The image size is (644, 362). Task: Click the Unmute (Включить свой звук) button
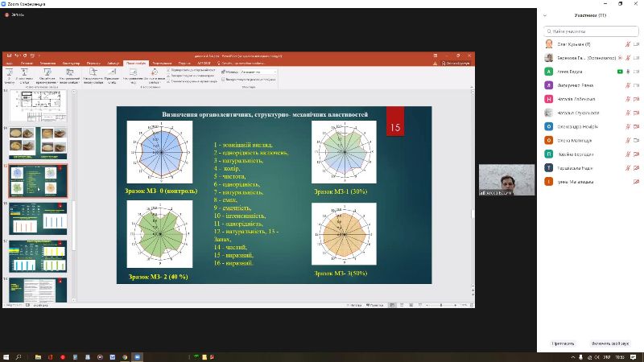(610, 343)
